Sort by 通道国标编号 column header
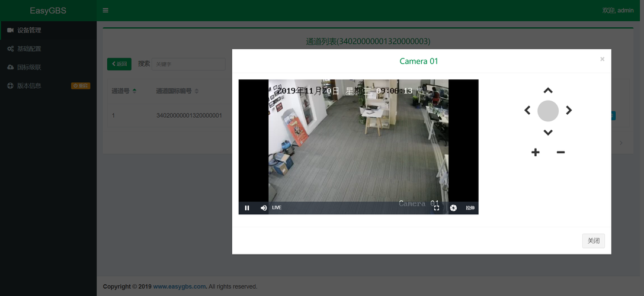The image size is (644, 296). pos(177,91)
